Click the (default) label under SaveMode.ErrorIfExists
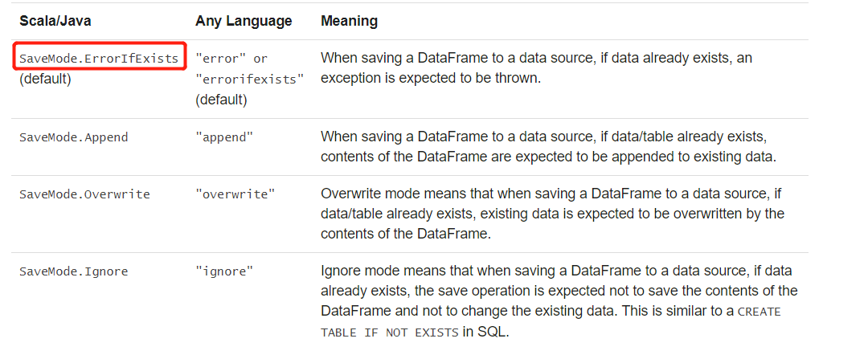 45,79
